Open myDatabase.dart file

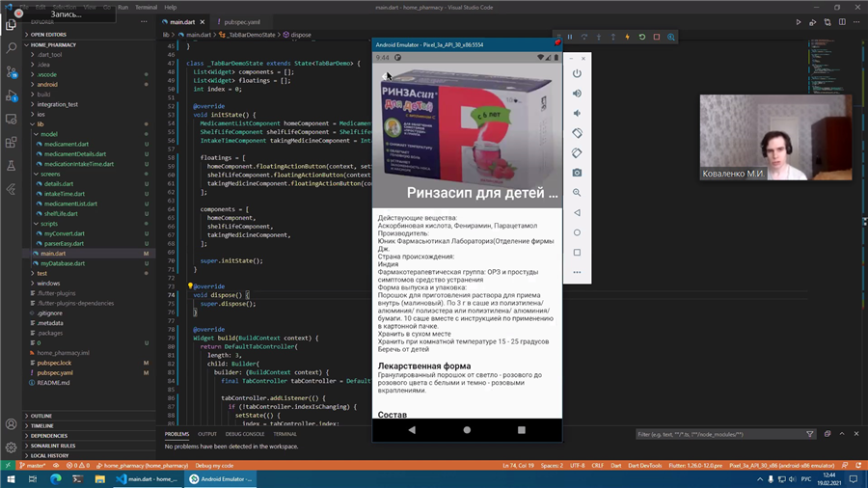pyautogui.click(x=63, y=263)
